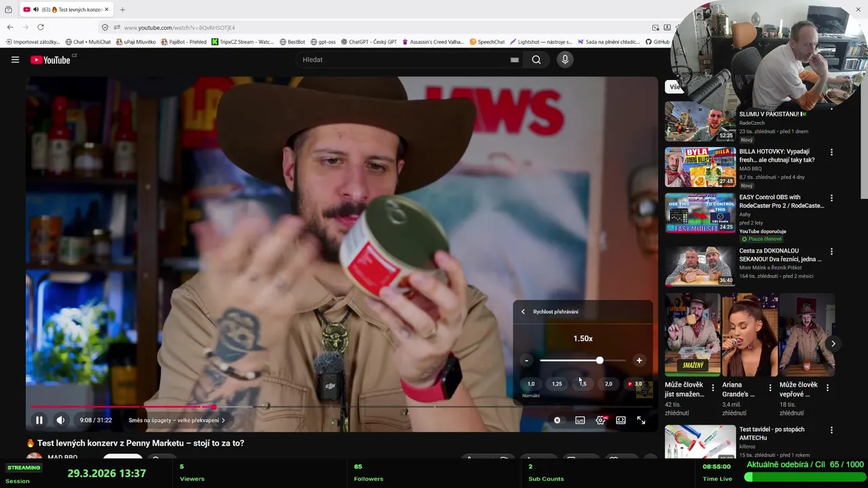
Task: Expand chapter 'Směs na špagety – velké překvapení'
Action: click(176, 420)
